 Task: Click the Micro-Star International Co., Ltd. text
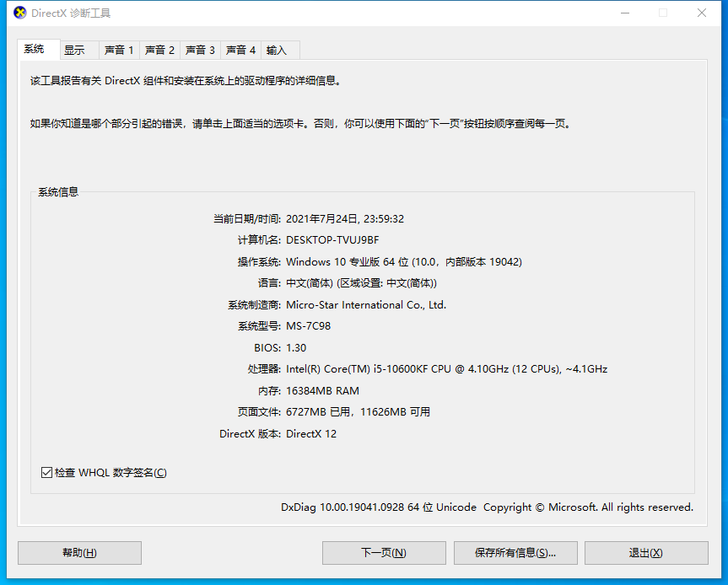click(x=366, y=305)
